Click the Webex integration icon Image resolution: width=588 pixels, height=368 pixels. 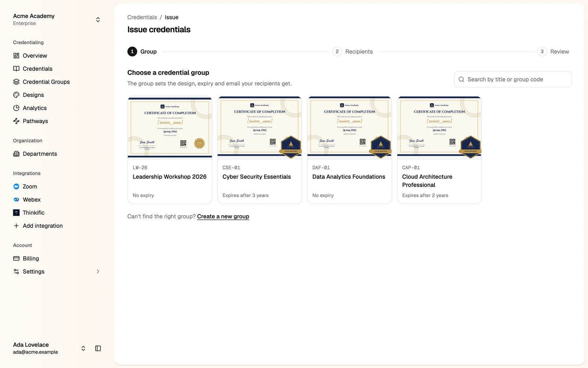tap(16, 199)
